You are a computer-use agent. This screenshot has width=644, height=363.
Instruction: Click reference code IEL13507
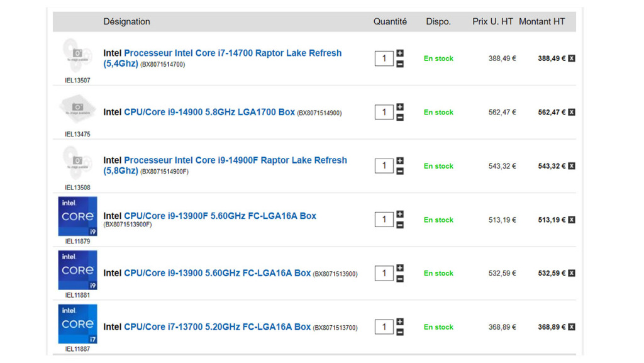point(77,81)
